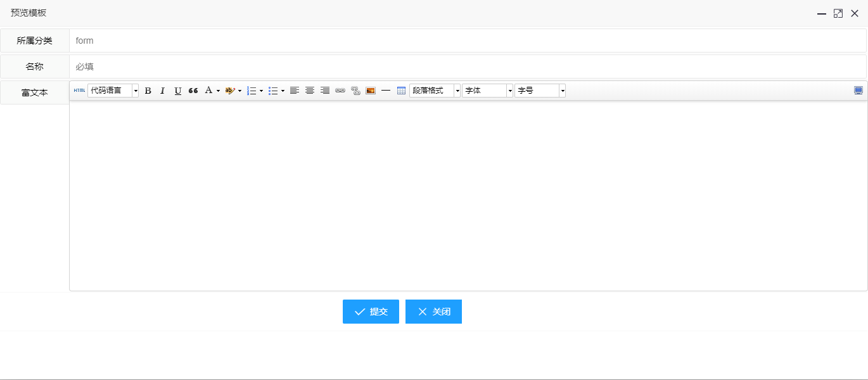Close the 预览模板 dialog with X
868x380 pixels.
[x=855, y=13]
